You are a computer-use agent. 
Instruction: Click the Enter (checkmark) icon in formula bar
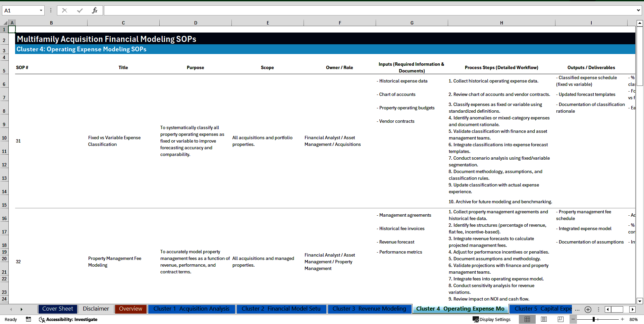[79, 10]
